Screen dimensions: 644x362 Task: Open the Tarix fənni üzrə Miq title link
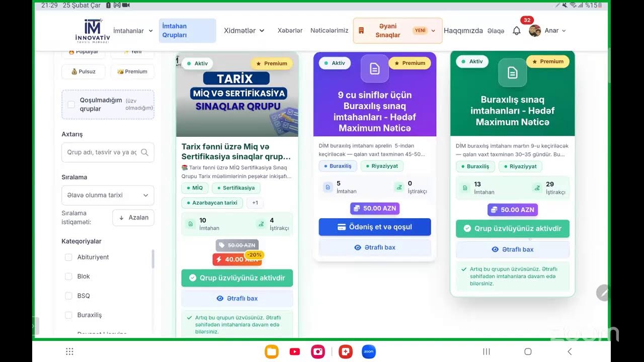tap(236, 151)
